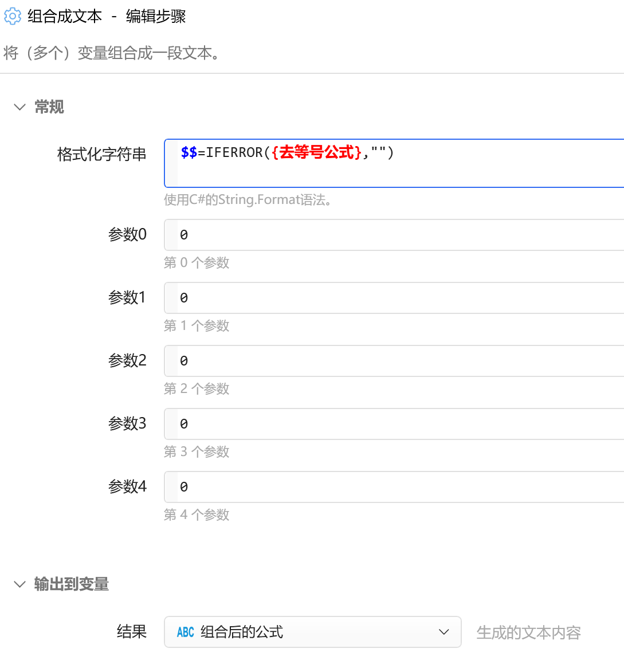
Task: Collapse the 常规 section using its chevron
Action: coord(19,107)
